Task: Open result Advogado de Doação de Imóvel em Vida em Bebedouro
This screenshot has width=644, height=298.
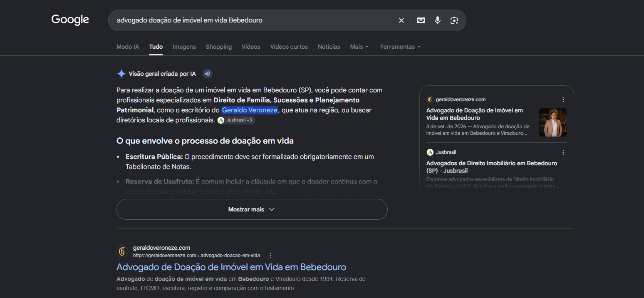Action: 231,267
